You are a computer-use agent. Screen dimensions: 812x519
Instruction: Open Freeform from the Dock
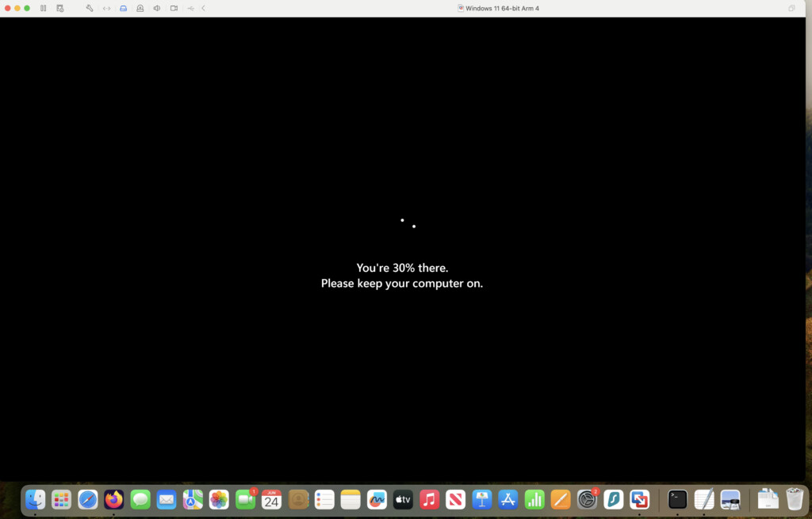pos(377,499)
